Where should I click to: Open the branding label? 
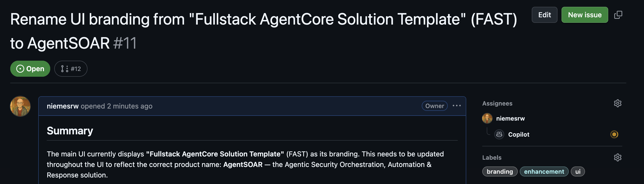click(x=500, y=171)
